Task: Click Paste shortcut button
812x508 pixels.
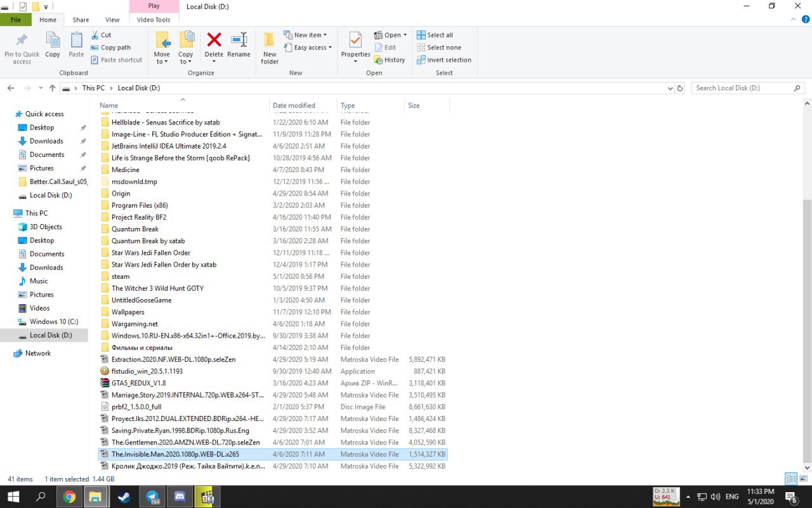Action: click(116, 60)
